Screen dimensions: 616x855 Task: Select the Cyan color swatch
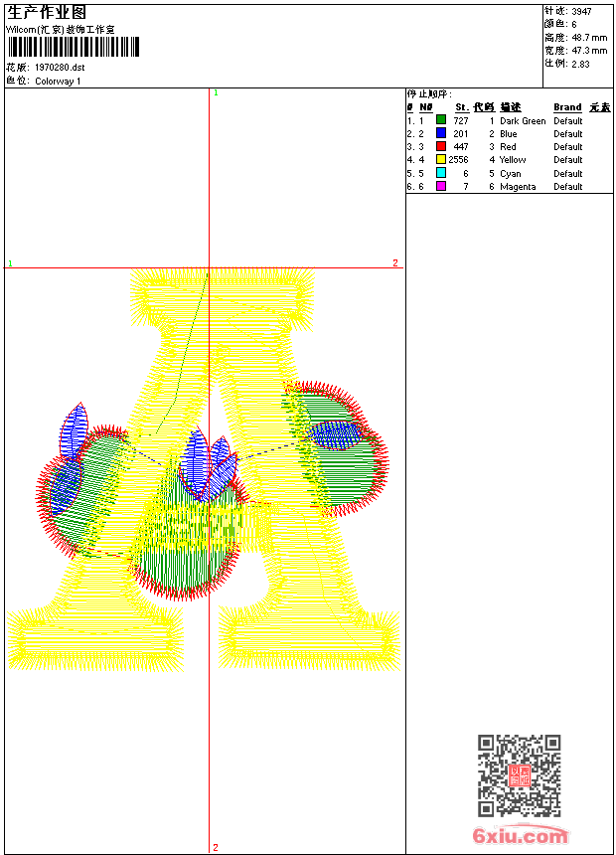coord(441,173)
